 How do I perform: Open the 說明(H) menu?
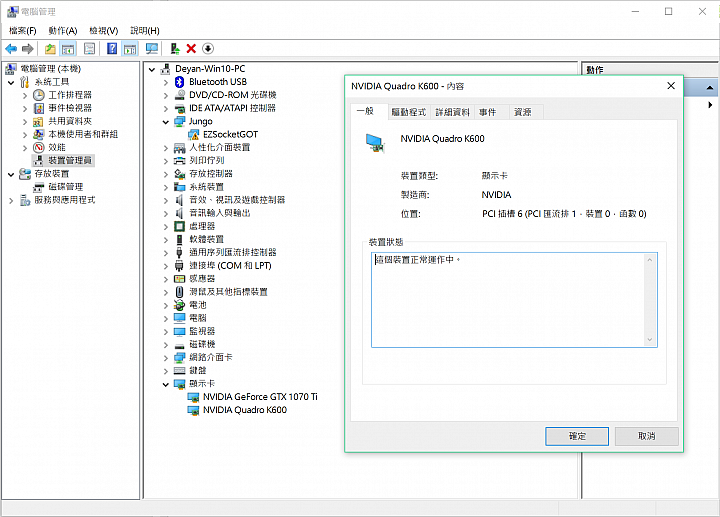click(145, 31)
